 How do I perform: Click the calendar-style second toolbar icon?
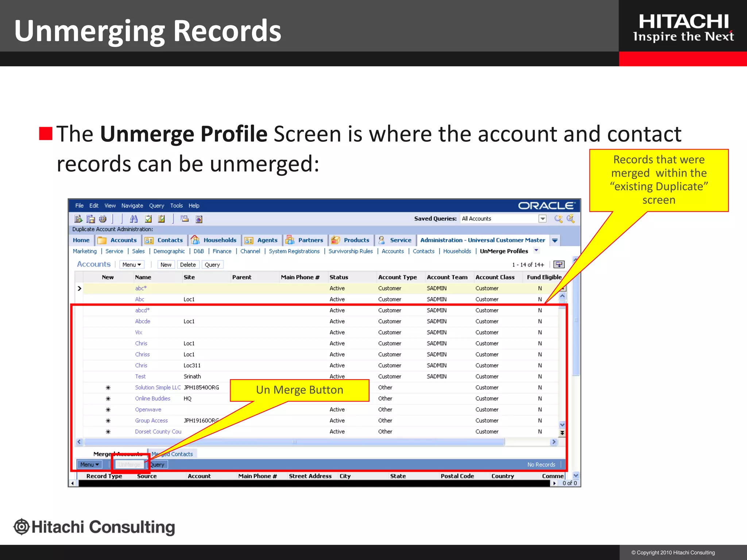90,219
